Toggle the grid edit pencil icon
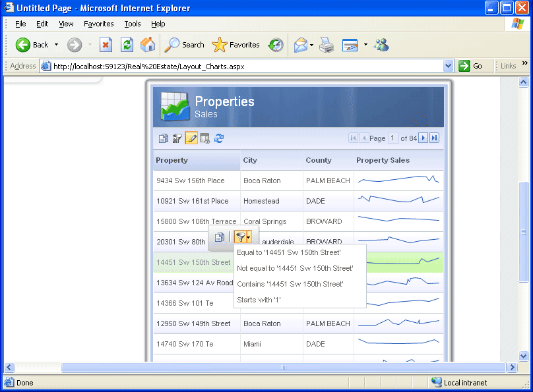The image size is (533, 392). [191, 138]
